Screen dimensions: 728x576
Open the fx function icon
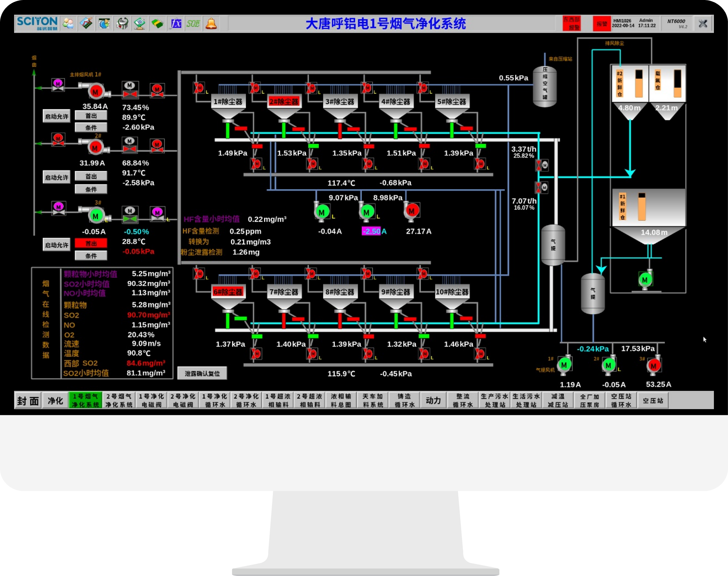coord(176,24)
